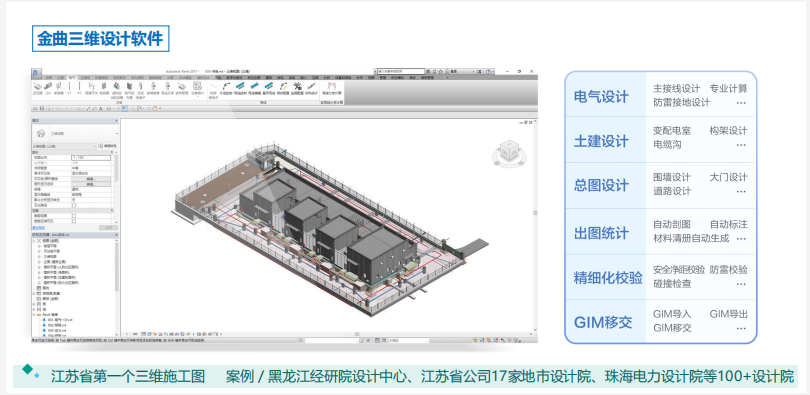Select the text 'A' tool in quick access toolbar

[101, 108]
